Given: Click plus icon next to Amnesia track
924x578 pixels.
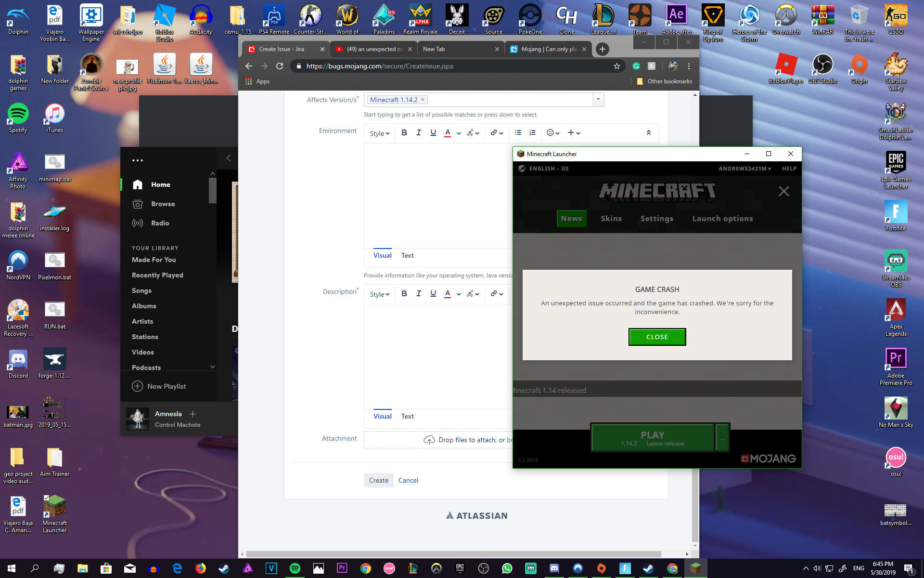Looking at the screenshot, I should coord(193,414).
